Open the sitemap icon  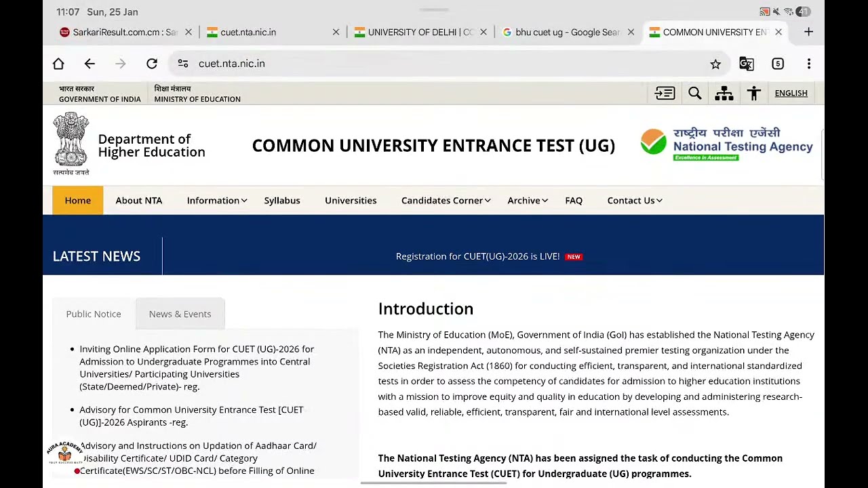(x=724, y=94)
